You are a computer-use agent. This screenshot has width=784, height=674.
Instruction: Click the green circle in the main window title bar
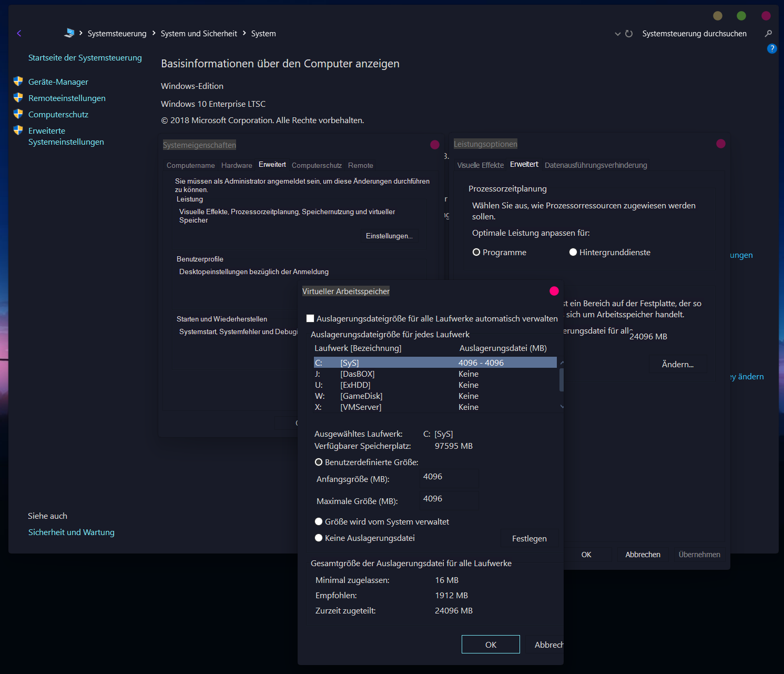(x=741, y=16)
